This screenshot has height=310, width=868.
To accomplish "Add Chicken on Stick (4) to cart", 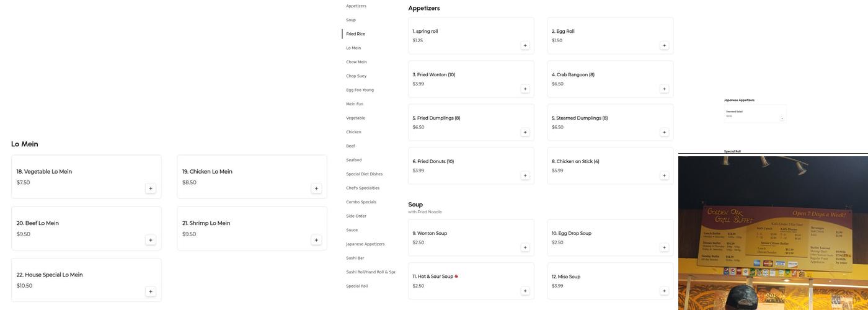I will tap(664, 175).
